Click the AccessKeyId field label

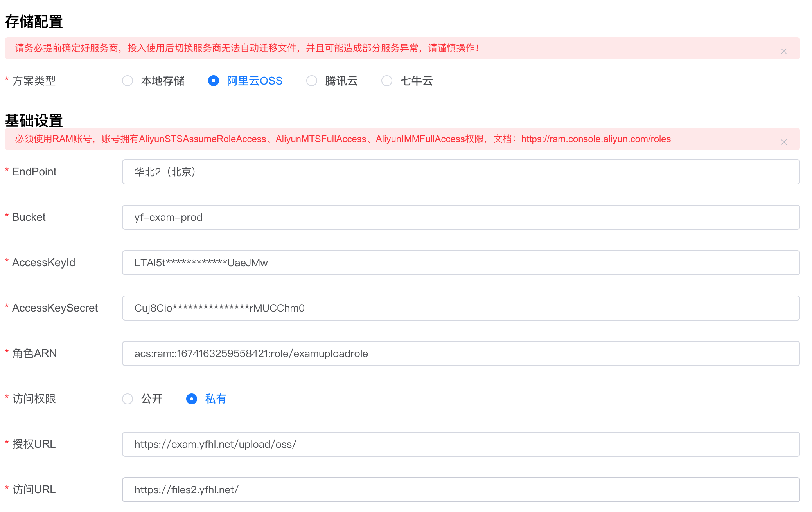pos(44,262)
